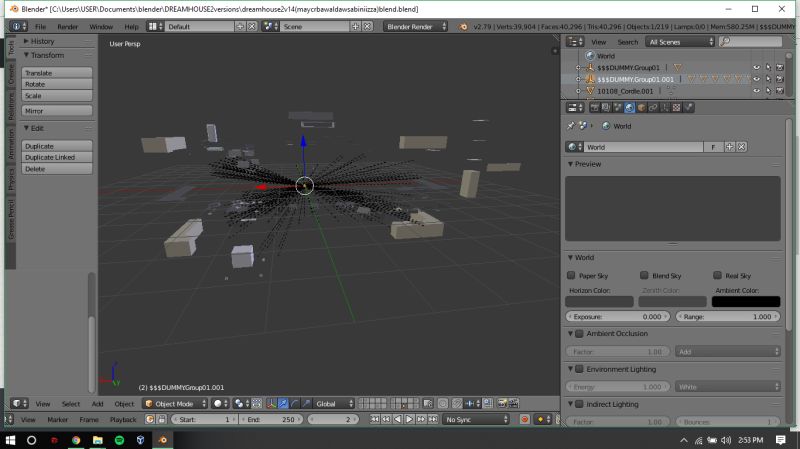Open the Object Mode dropdown
The image size is (800, 449).
click(175, 404)
